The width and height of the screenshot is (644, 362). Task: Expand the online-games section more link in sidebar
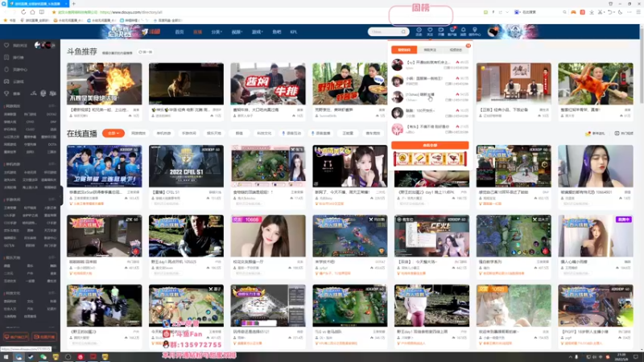[52, 106]
